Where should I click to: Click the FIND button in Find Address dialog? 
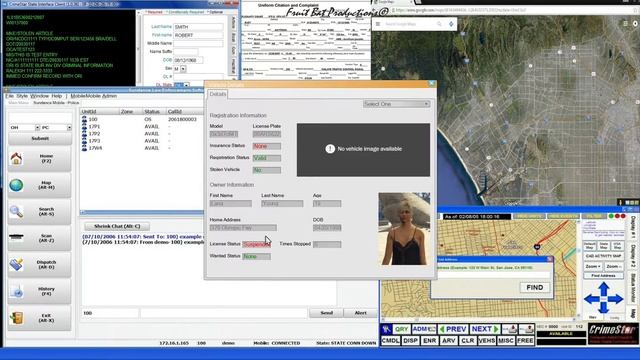(x=535, y=288)
